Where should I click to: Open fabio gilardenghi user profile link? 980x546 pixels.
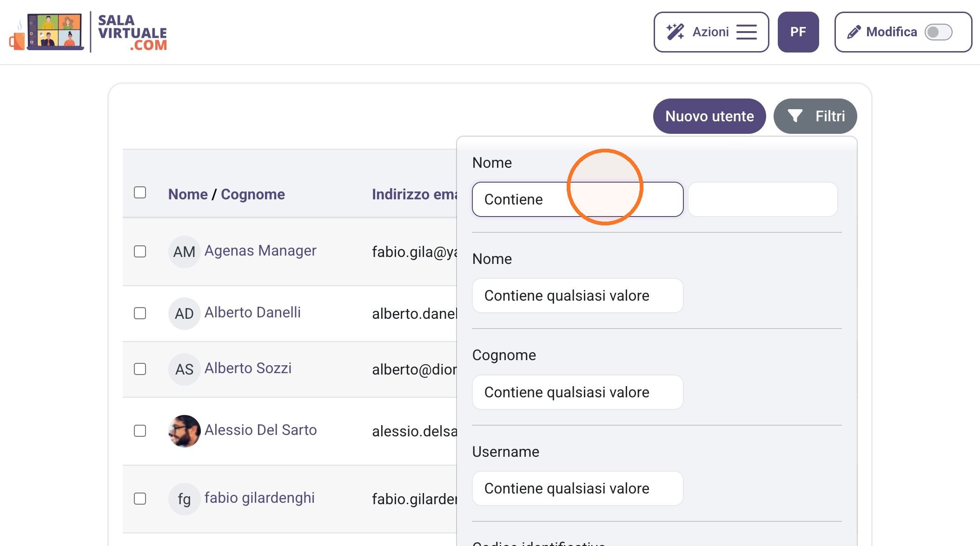click(x=259, y=498)
